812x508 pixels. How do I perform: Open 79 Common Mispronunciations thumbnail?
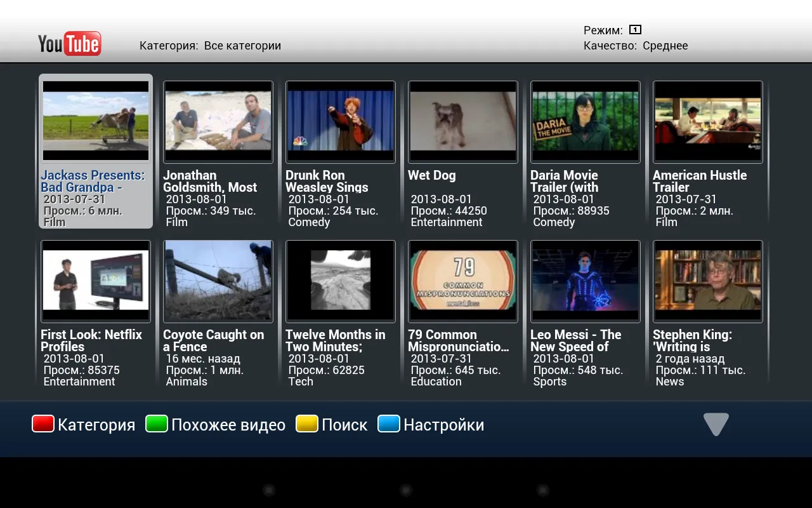(x=463, y=281)
